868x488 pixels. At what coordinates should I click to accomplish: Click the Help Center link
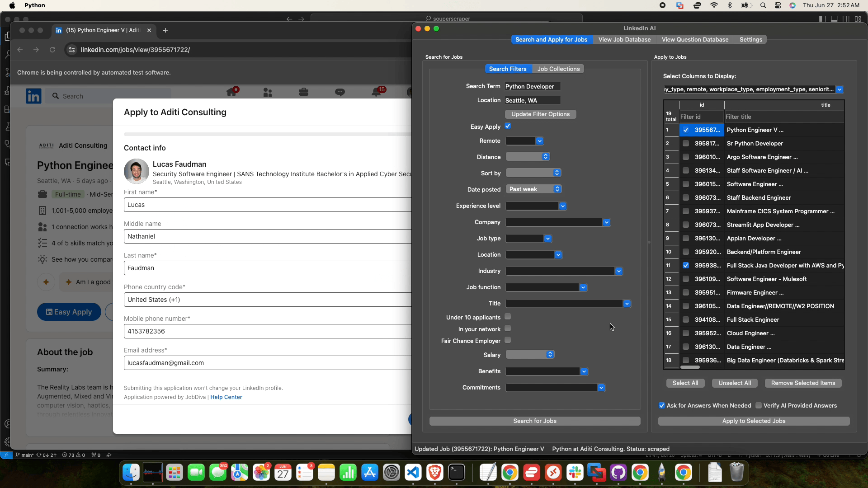click(x=226, y=397)
